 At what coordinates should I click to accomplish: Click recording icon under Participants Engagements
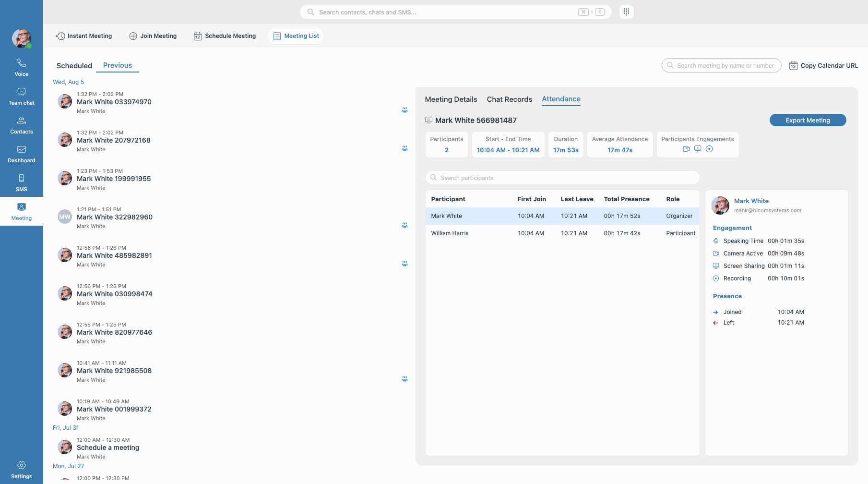pos(709,149)
